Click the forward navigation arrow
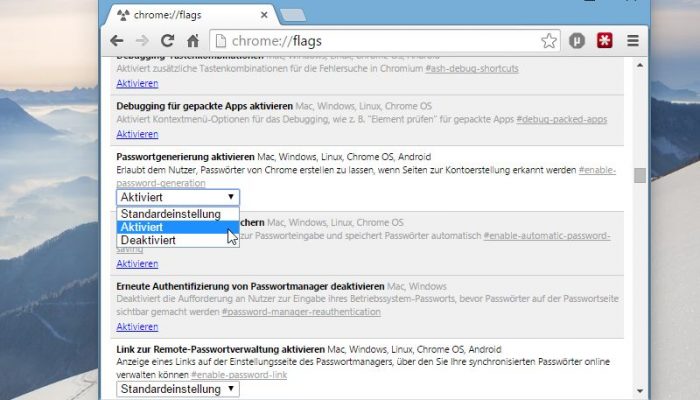The height and width of the screenshot is (400, 700). click(142, 41)
